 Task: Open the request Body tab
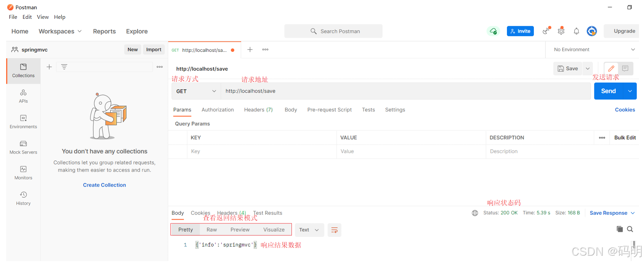(291, 110)
